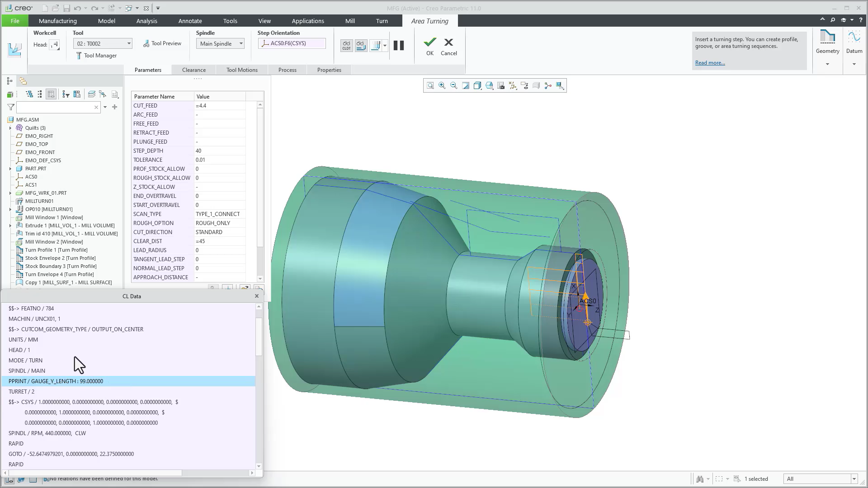Image resolution: width=868 pixels, height=488 pixels.
Task: Open Tool Preview
Action: tap(162, 43)
